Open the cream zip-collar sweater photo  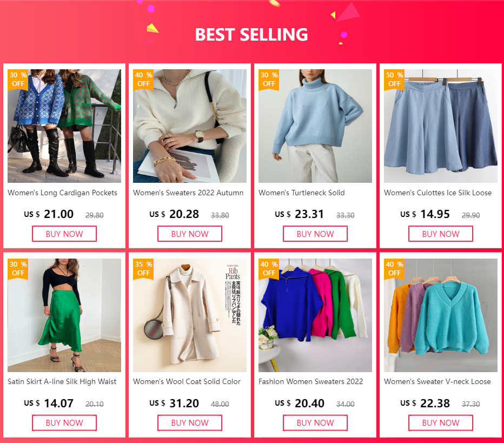190,126
